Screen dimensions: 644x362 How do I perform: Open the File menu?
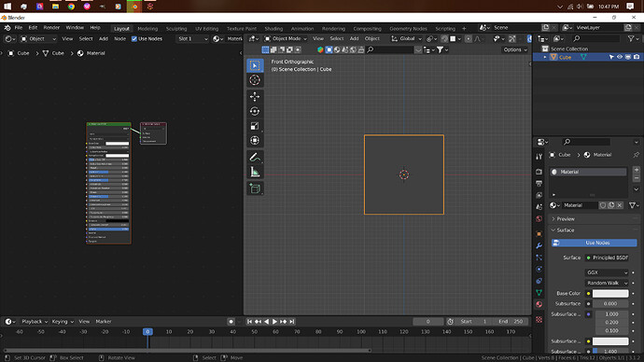pos(19,27)
